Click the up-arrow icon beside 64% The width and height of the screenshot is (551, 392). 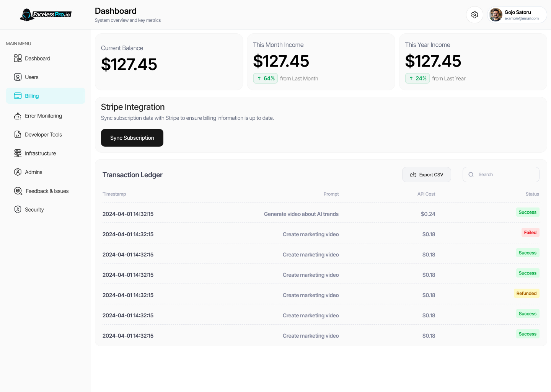[259, 78]
